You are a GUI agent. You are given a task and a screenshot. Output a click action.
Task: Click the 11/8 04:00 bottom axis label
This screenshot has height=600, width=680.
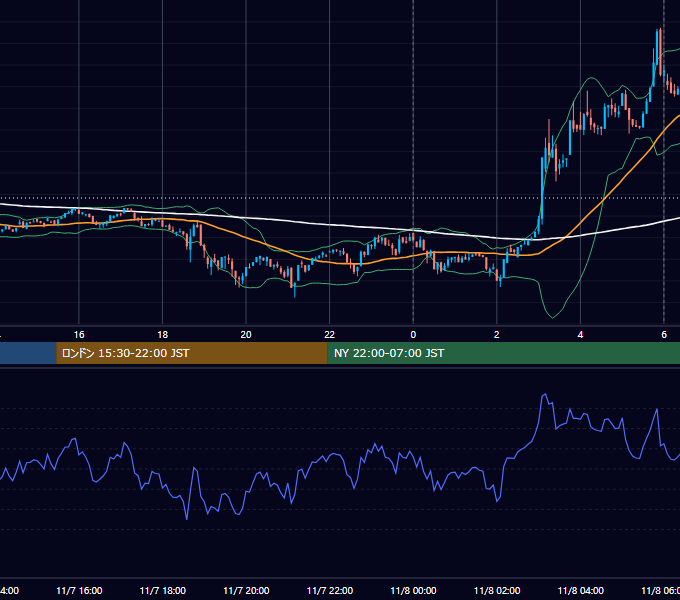581,591
